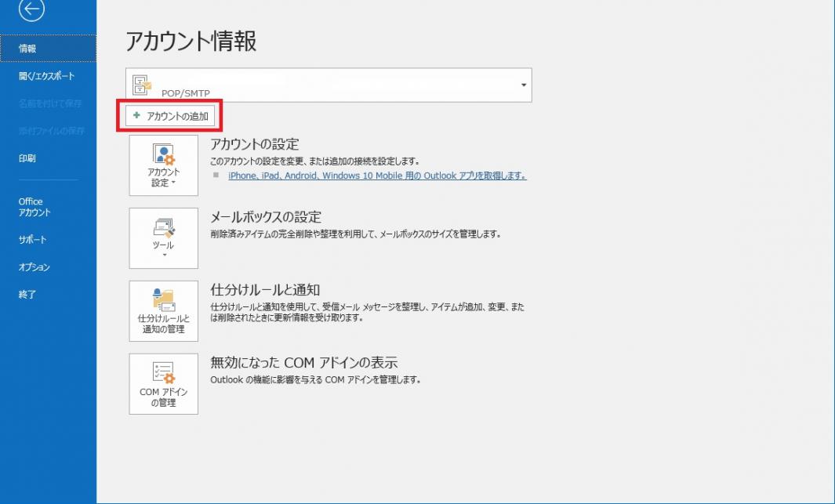Go to 印刷 in the sidebar
Viewport: 835px width, 504px height.
point(27,158)
